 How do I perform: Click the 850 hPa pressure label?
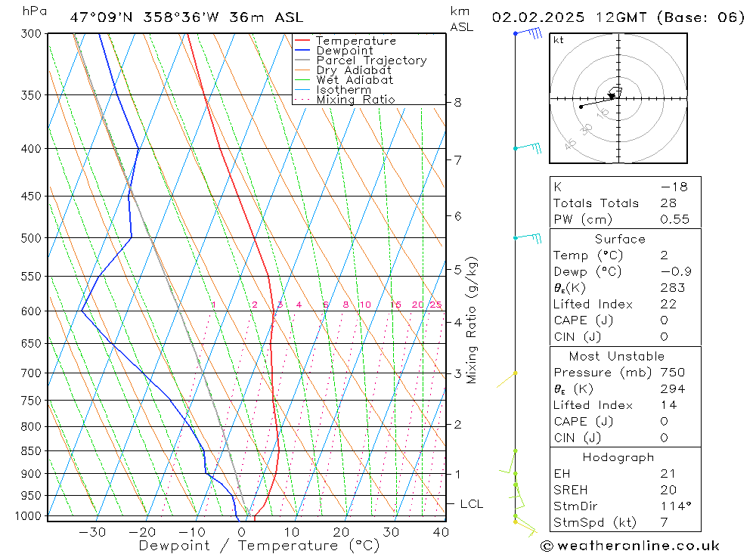[31, 450]
